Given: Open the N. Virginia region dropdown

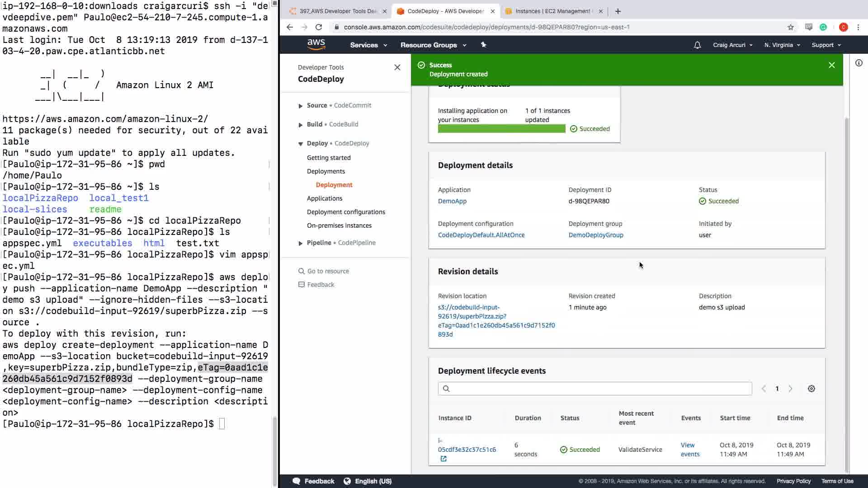Looking at the screenshot, I should 782,45.
